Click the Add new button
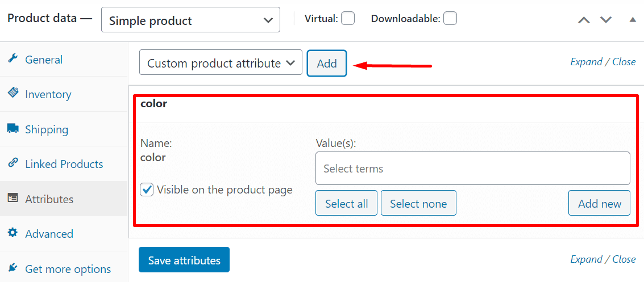Screen dimensions: 644x282 [599, 203]
